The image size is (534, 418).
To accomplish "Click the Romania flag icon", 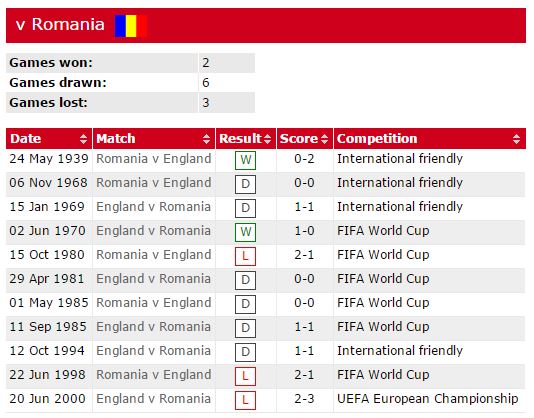I will (131, 26).
